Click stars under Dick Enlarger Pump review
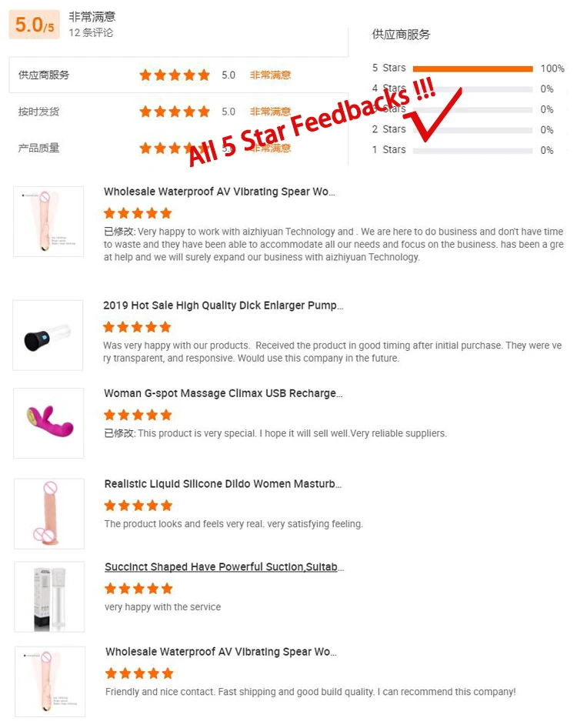This screenshot has width=577, height=728. (x=137, y=327)
